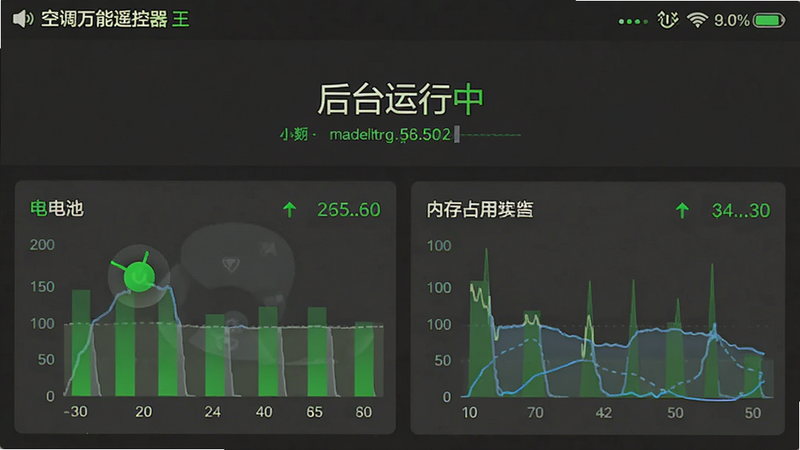Click the 后台运行中 status heading
The width and height of the screenshot is (800, 450).
click(x=400, y=99)
